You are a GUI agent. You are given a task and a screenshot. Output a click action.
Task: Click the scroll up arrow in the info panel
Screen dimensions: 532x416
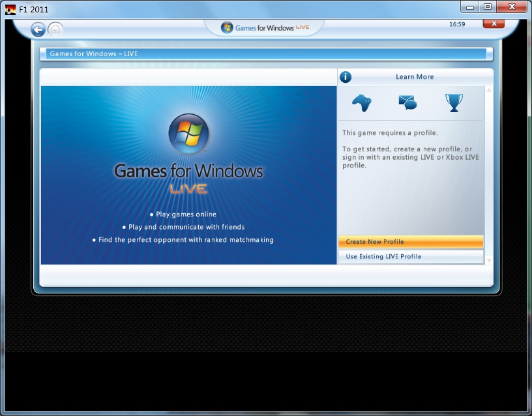[489, 90]
